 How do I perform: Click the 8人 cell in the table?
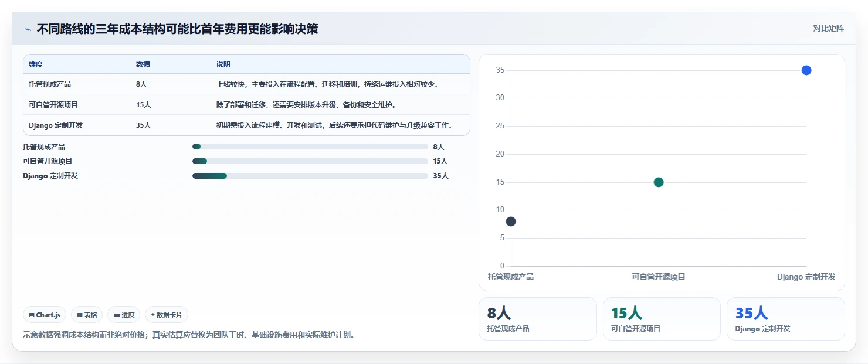[x=141, y=84]
